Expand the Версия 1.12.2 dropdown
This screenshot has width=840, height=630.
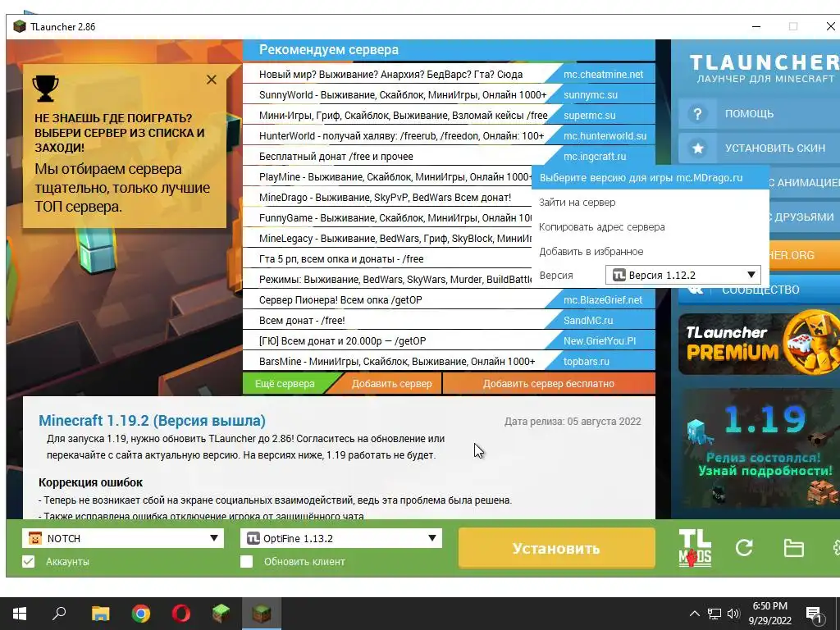point(683,275)
